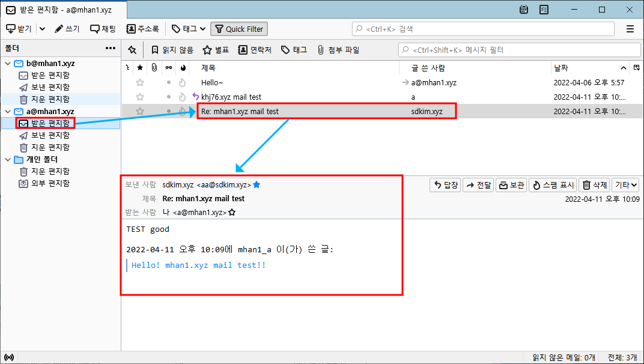
Task: Sort by spam flame column header
Action: coord(183,68)
